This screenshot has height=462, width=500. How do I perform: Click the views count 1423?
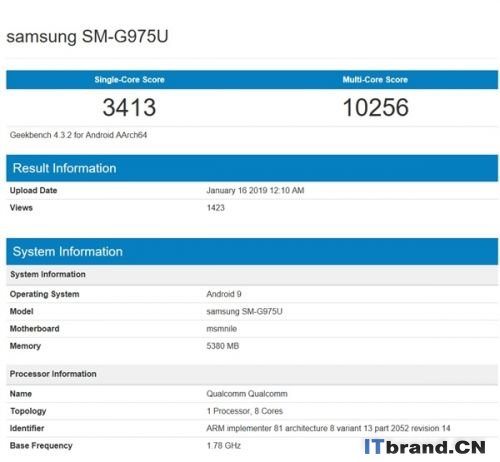point(216,208)
